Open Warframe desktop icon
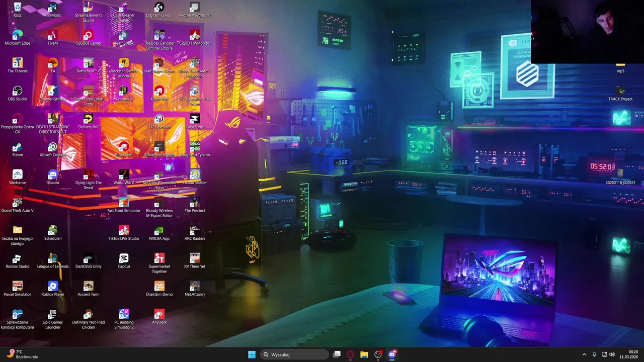 point(18,177)
